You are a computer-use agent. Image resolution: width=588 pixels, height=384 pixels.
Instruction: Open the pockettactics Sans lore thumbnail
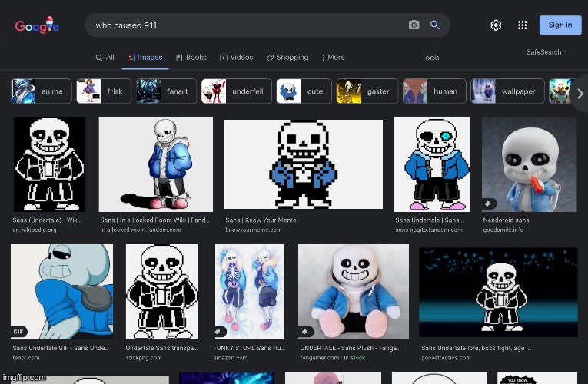pyautogui.click(x=498, y=292)
